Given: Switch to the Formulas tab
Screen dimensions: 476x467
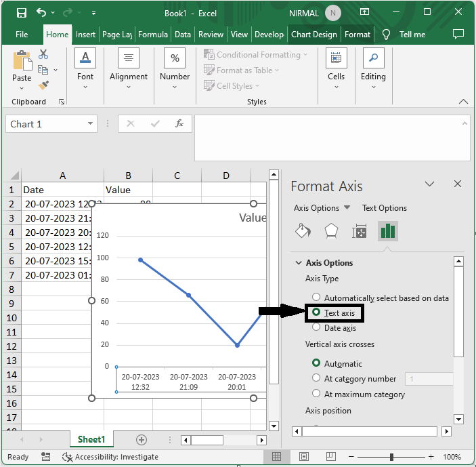Looking at the screenshot, I should point(153,35).
